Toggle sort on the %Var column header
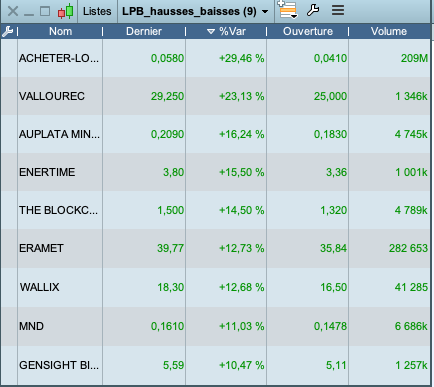 pos(226,31)
